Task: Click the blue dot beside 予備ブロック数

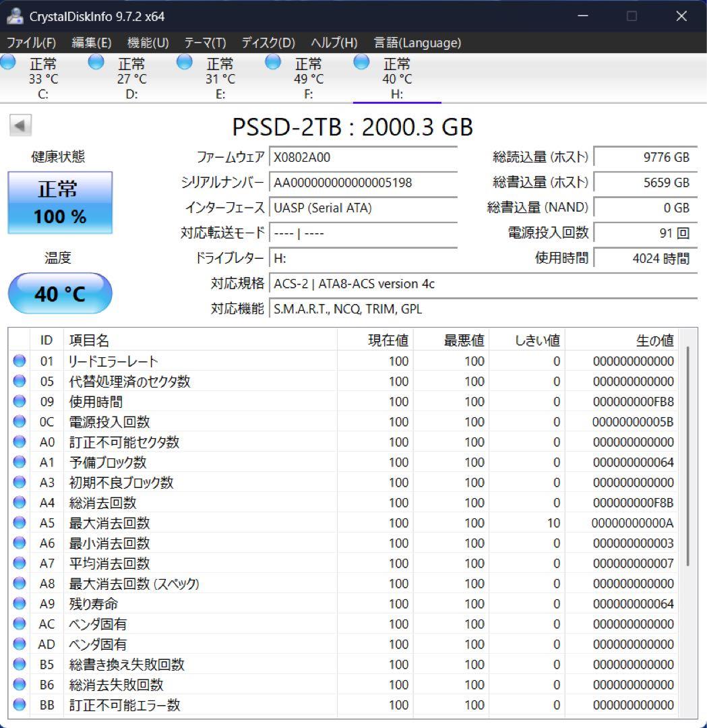Action: [18, 462]
